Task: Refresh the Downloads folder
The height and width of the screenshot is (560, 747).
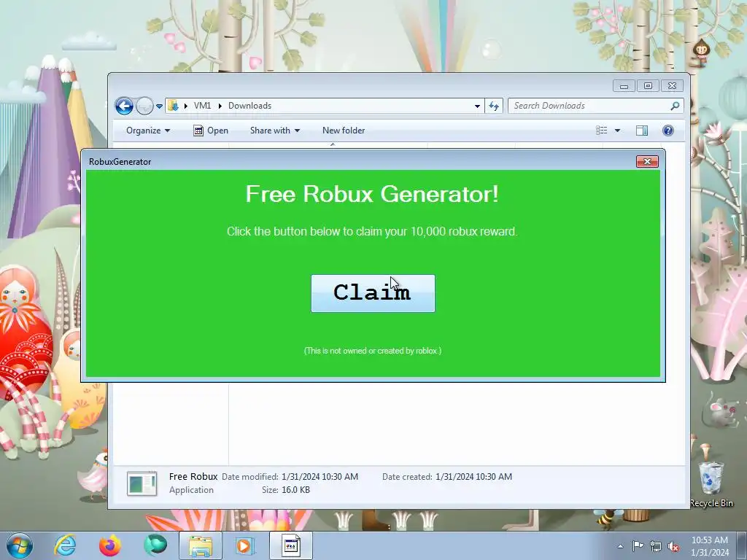Action: click(x=494, y=106)
